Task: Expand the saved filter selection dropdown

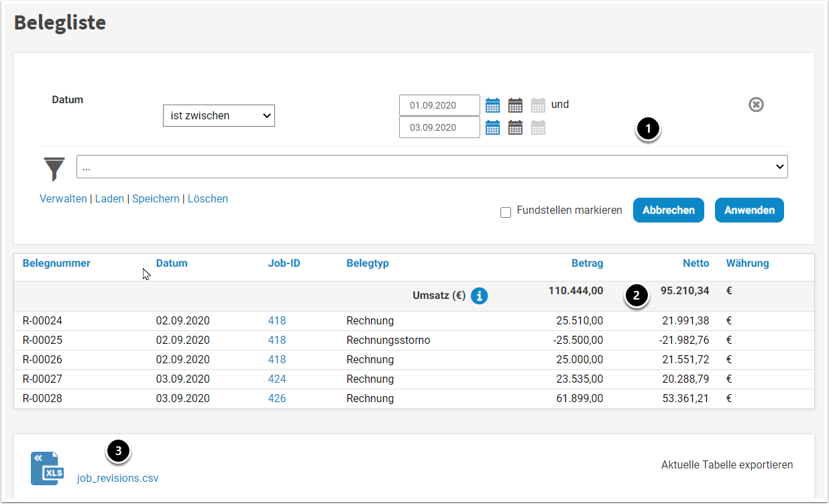Action: click(432, 167)
